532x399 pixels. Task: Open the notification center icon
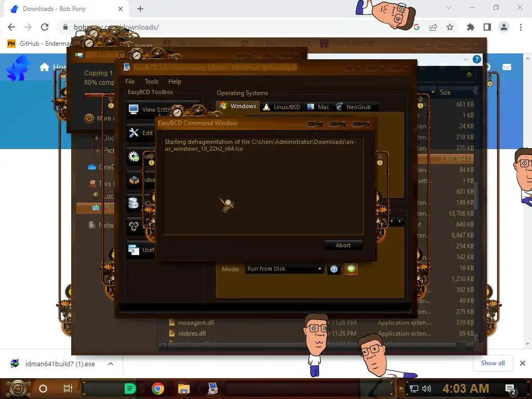(511, 389)
